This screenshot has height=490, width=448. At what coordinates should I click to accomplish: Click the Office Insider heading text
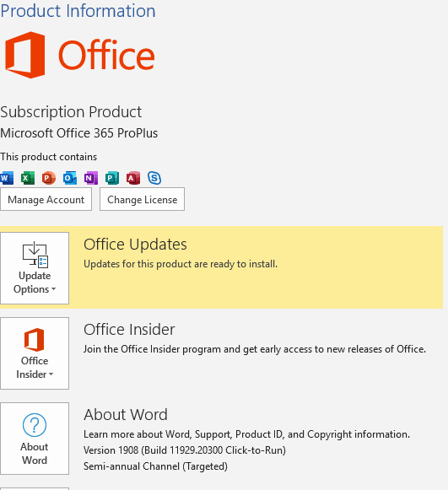(x=129, y=330)
